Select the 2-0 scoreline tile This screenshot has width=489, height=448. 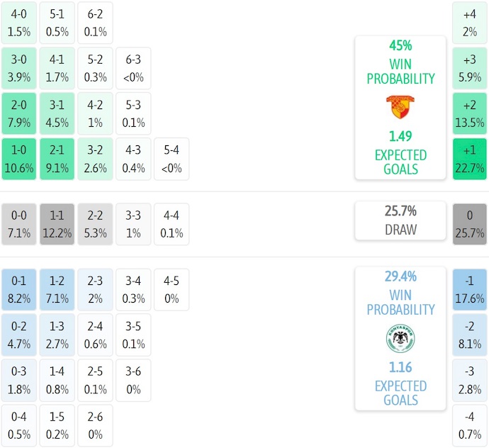18,114
